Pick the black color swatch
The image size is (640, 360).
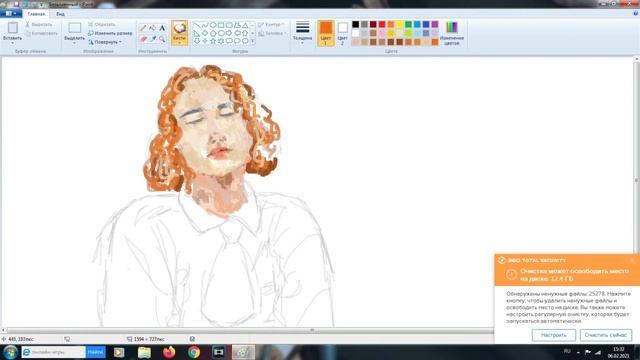click(x=356, y=24)
